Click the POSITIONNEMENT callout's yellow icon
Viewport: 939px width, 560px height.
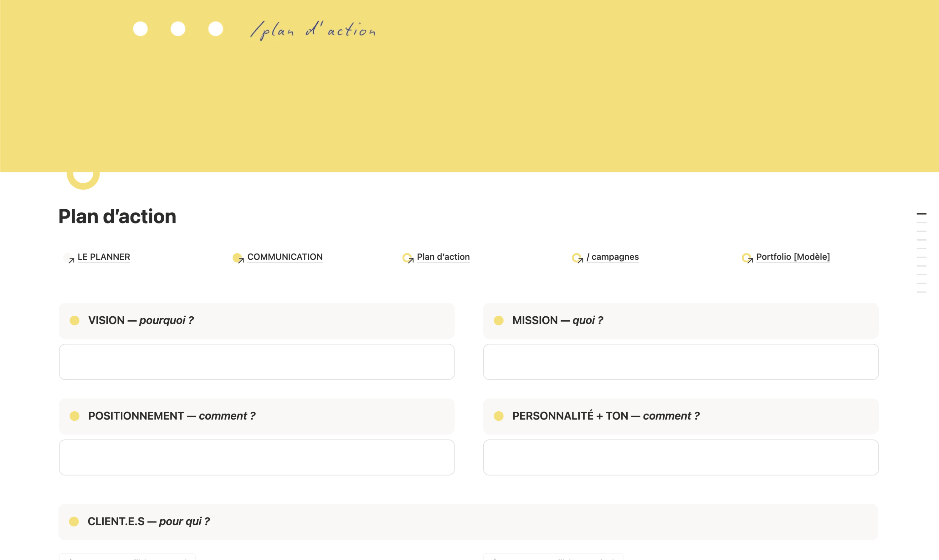point(74,416)
